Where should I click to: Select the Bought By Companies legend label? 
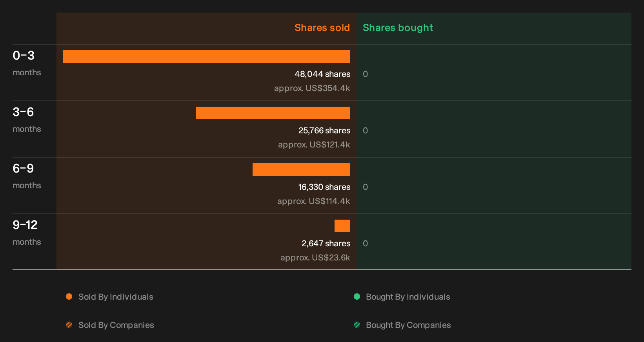pos(408,325)
